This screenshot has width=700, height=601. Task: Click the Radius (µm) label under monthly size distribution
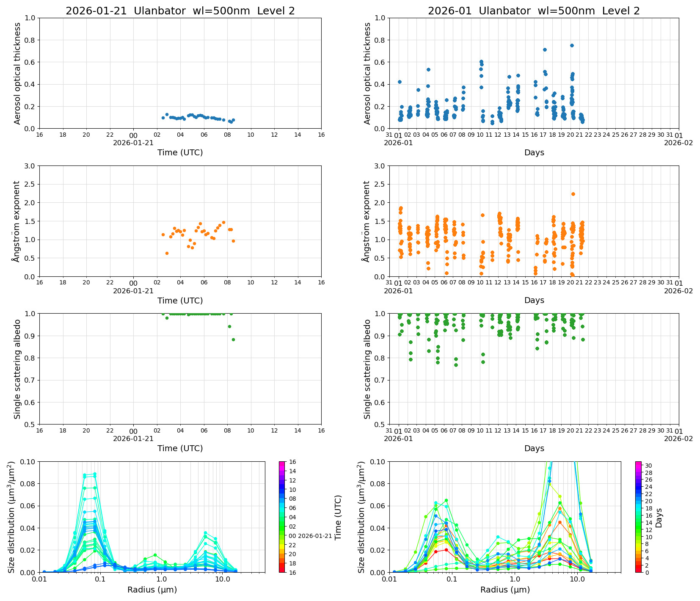[x=505, y=590]
